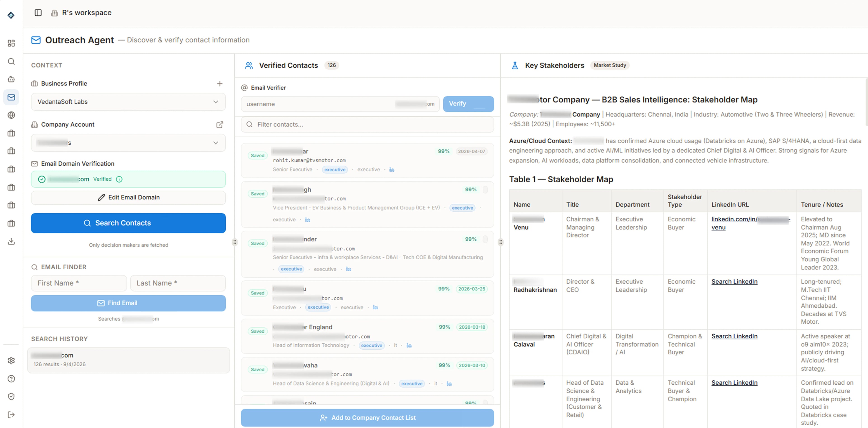This screenshot has height=428, width=868.
Task: Expand the VedantaSoft Labs dropdown
Action: click(x=128, y=102)
